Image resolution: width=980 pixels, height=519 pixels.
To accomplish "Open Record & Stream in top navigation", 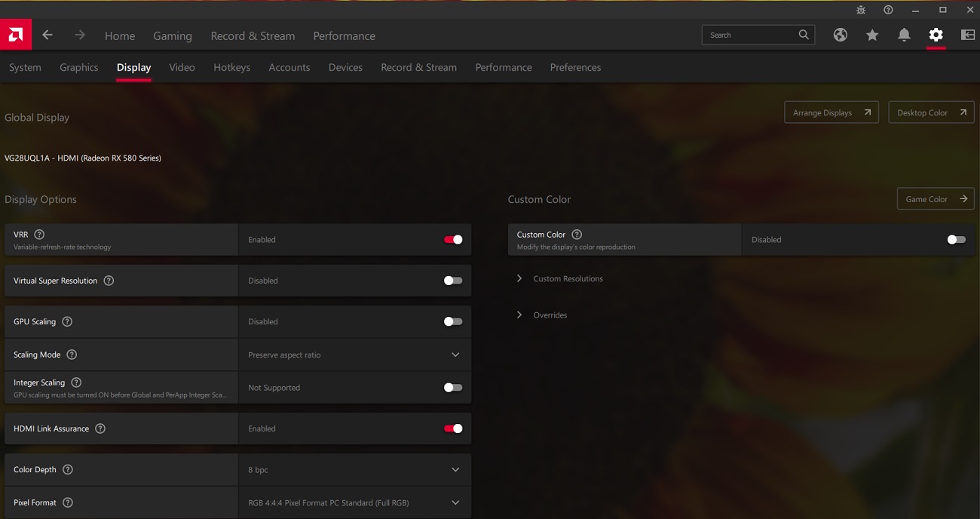I will tap(253, 35).
